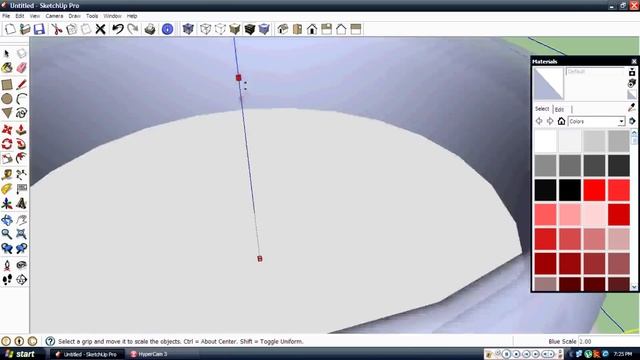Activate the Walk footprints tool
Viewport: 640px width, 360px height.
tap(7, 280)
